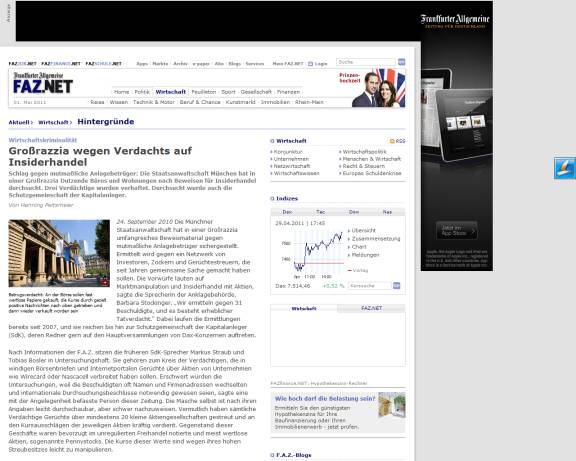Open the Home navigation item
576x461 pixels.
[121, 92]
